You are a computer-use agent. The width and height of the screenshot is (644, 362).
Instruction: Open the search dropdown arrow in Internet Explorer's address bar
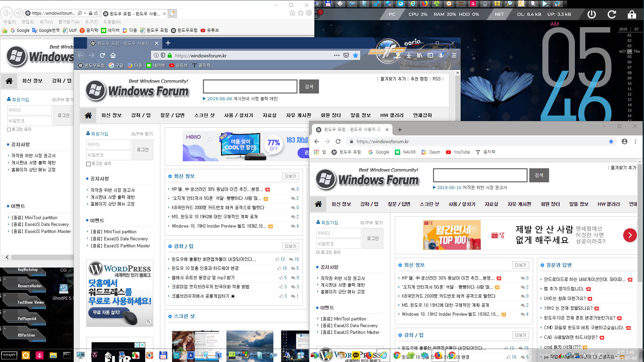(x=85, y=13)
